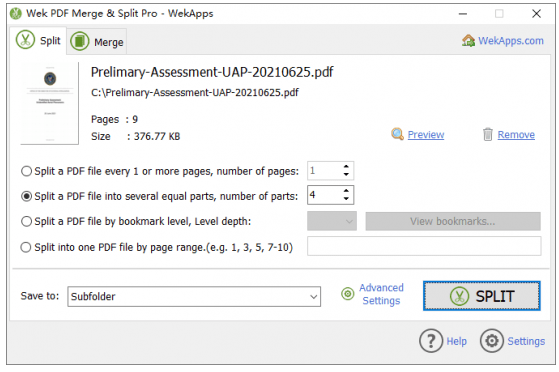Switch to the Merge tab

[x=97, y=42]
